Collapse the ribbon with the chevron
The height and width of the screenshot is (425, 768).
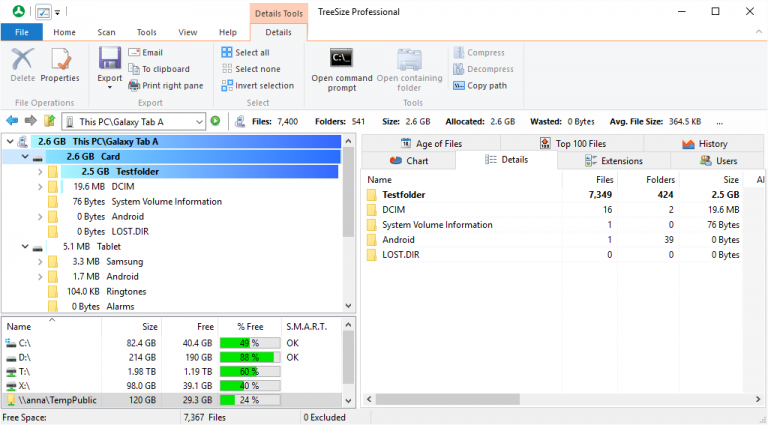pos(759,32)
